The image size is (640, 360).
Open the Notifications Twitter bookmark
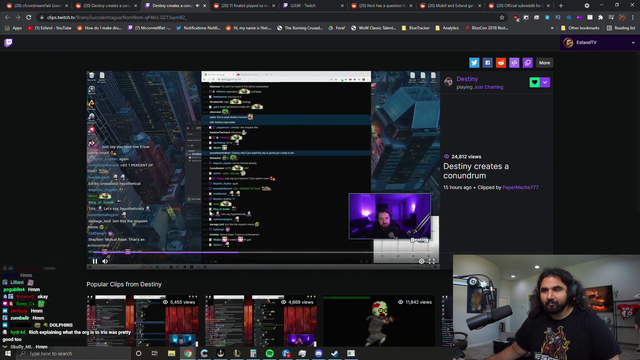198,28
